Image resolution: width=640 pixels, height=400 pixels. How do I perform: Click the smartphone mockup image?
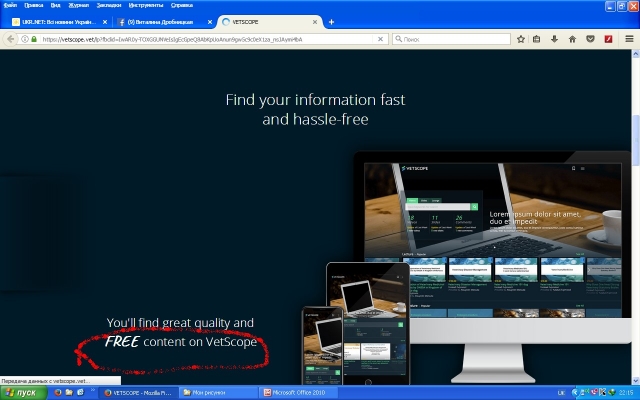(x=322, y=346)
